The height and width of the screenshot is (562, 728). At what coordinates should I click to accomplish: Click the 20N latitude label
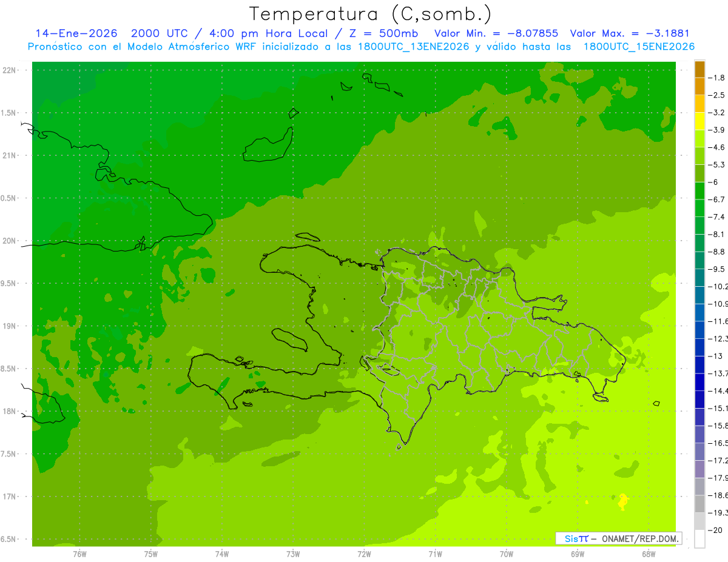coord(9,241)
